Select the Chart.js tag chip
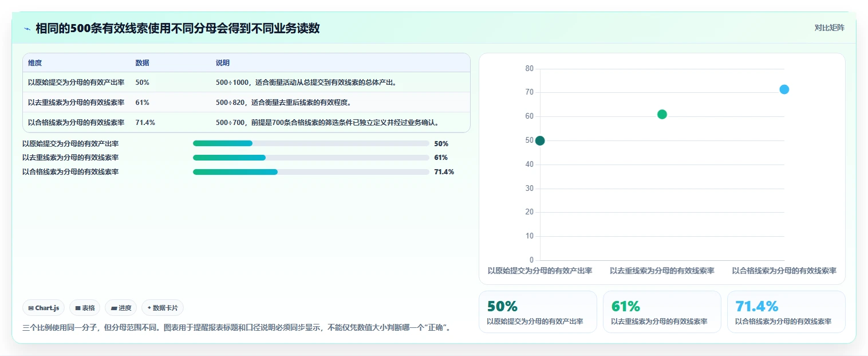Image resolution: width=868 pixels, height=356 pixels. (x=44, y=308)
